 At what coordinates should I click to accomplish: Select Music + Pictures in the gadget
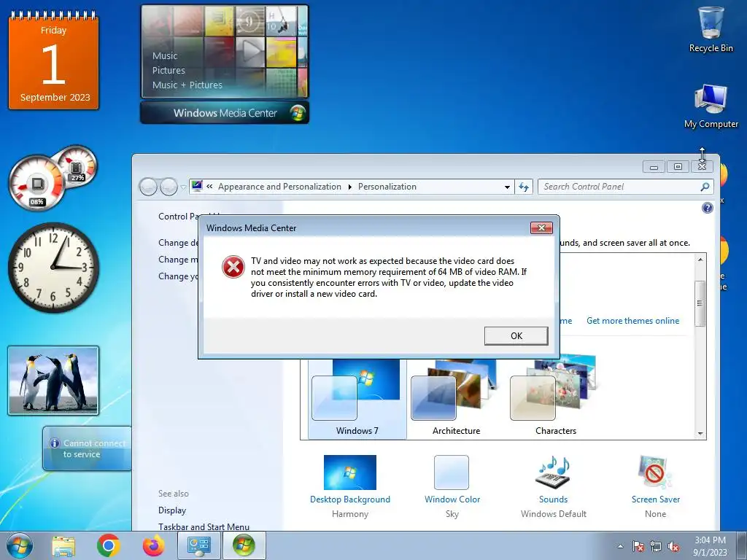pos(187,85)
